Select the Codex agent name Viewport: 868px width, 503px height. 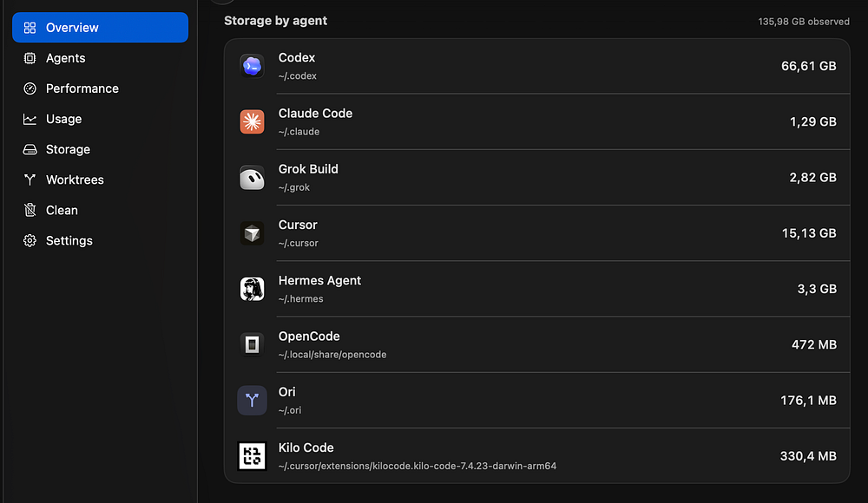[297, 57]
